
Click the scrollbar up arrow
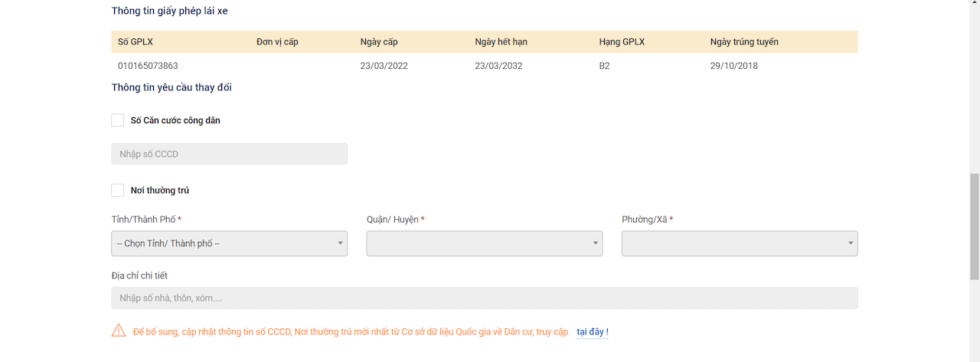pyautogui.click(x=974, y=5)
